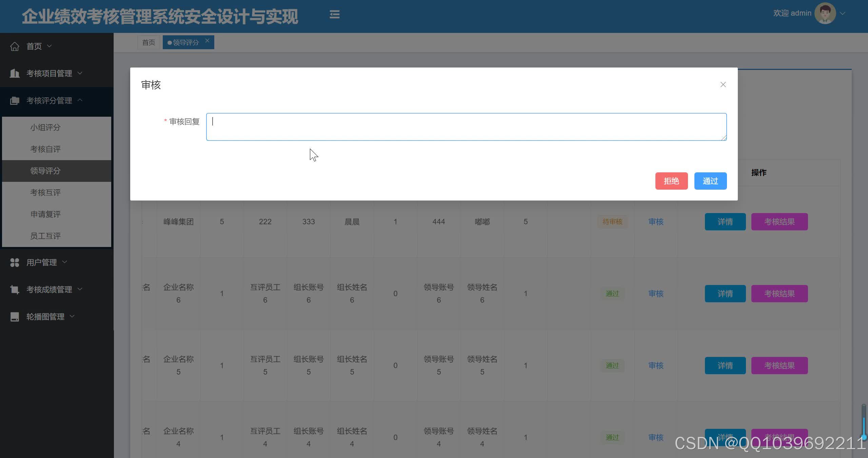
Task: Collapse the 考核评分管理 menu chevron
Action: coord(80,100)
